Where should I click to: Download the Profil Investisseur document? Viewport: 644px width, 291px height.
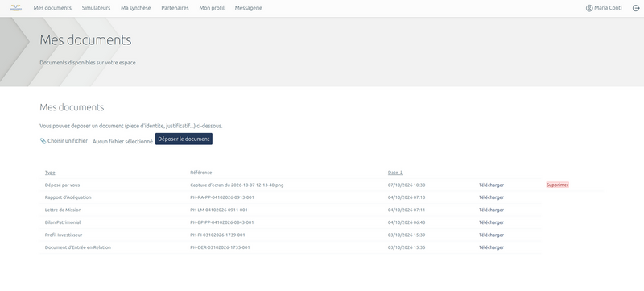pos(491,235)
